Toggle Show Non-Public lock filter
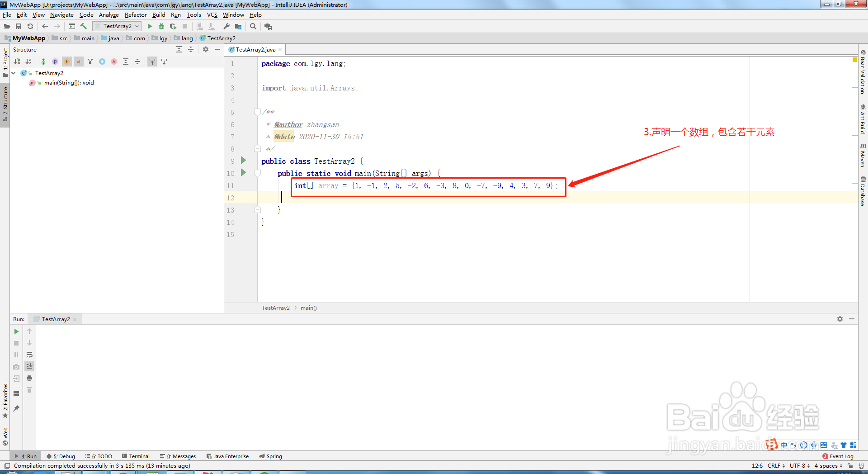This screenshot has width=868, height=474. 79,62
